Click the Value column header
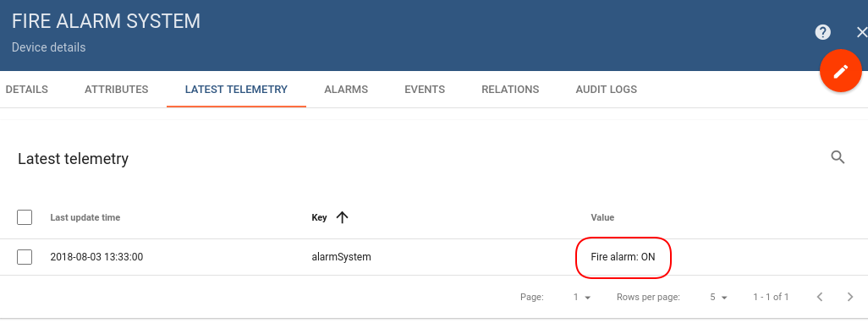 pyautogui.click(x=602, y=217)
